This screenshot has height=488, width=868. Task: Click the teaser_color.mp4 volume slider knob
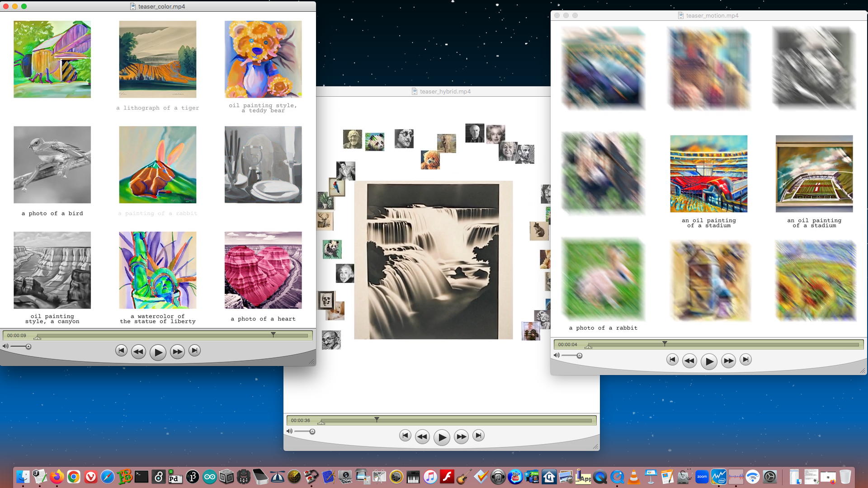(x=28, y=347)
